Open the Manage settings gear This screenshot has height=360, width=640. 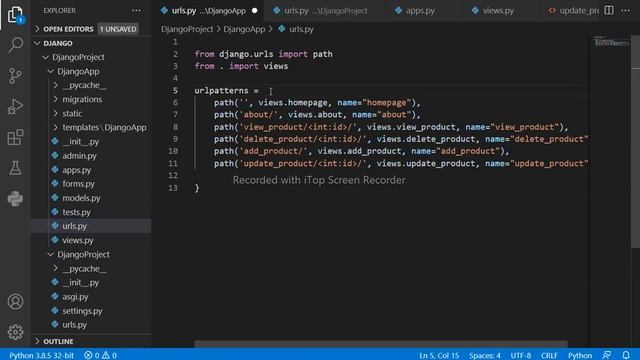tap(15, 332)
